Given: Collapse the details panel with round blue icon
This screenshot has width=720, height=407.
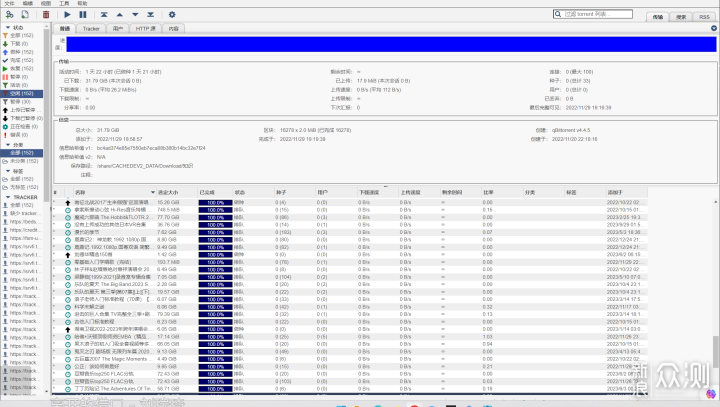Looking at the screenshot, I should click(714, 28).
